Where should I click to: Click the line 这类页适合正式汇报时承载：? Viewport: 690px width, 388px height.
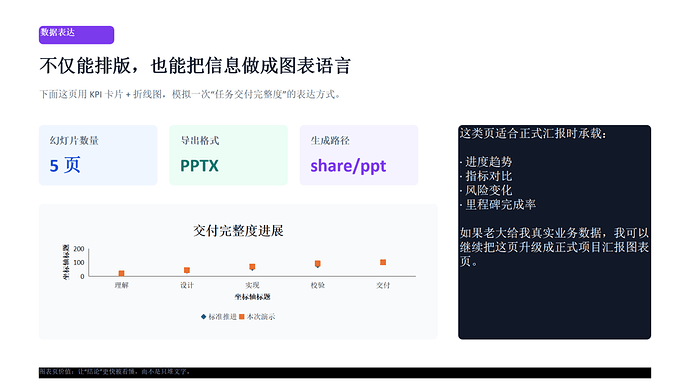(x=533, y=133)
